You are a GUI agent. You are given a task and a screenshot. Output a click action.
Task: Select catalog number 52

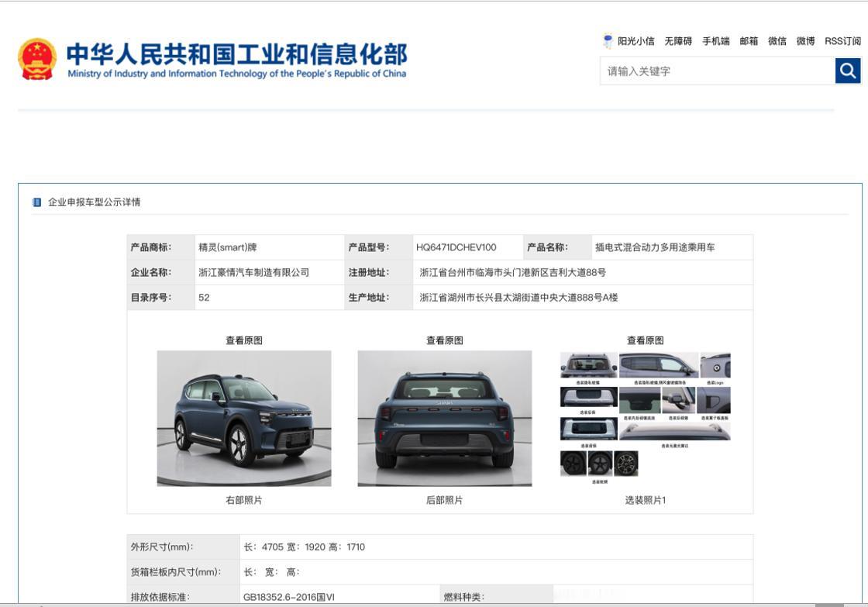click(204, 298)
